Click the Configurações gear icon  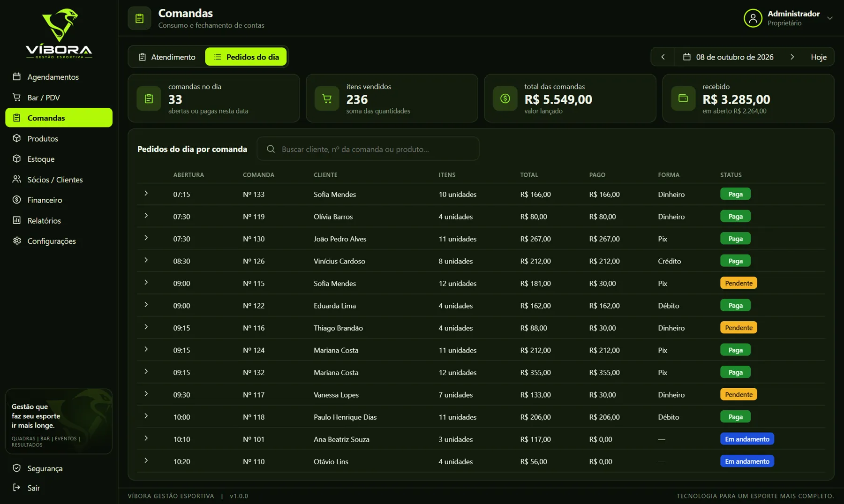coord(17,241)
